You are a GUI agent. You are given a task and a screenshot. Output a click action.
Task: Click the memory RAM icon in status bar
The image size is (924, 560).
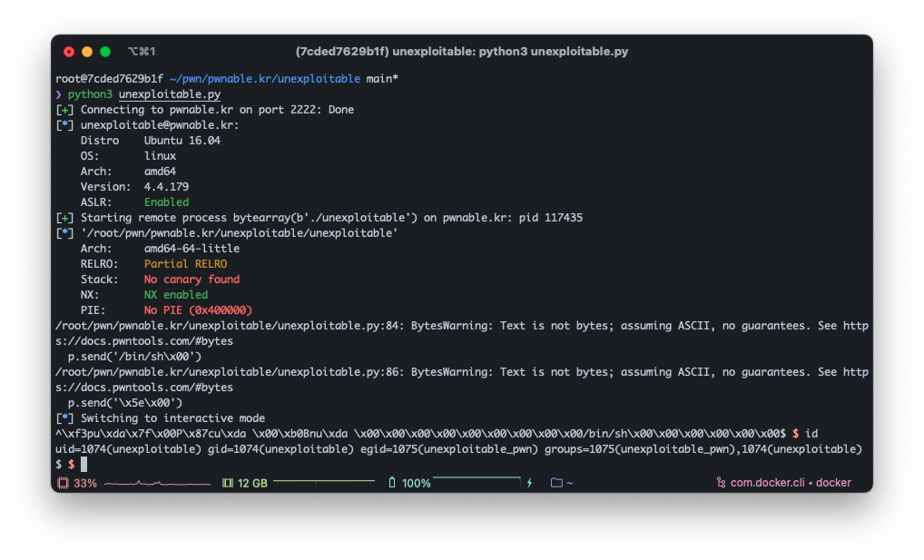tap(228, 483)
